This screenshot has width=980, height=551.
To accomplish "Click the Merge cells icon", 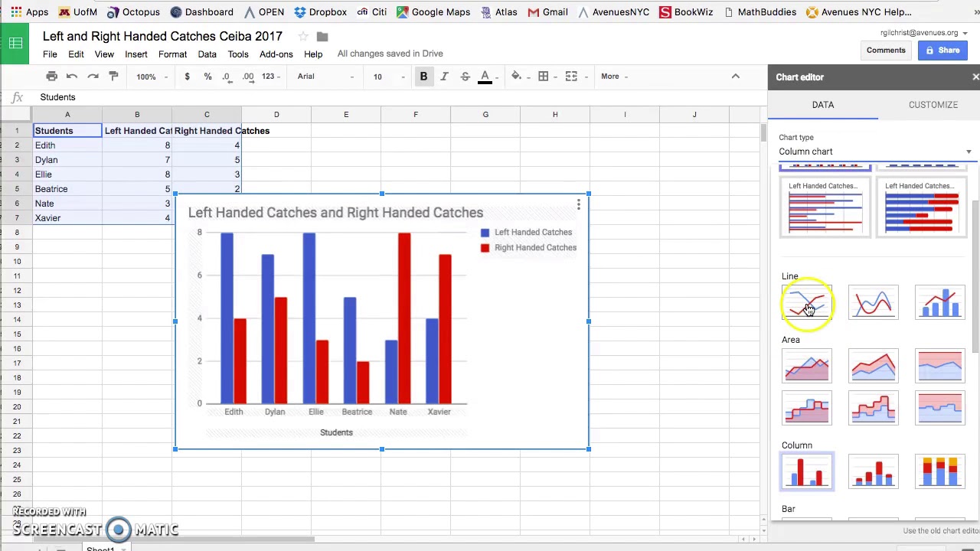I will [574, 77].
